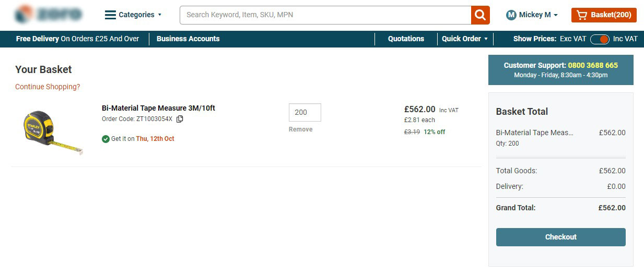Click the quantity field showing 200
This screenshot has height=275, width=644.
click(305, 112)
